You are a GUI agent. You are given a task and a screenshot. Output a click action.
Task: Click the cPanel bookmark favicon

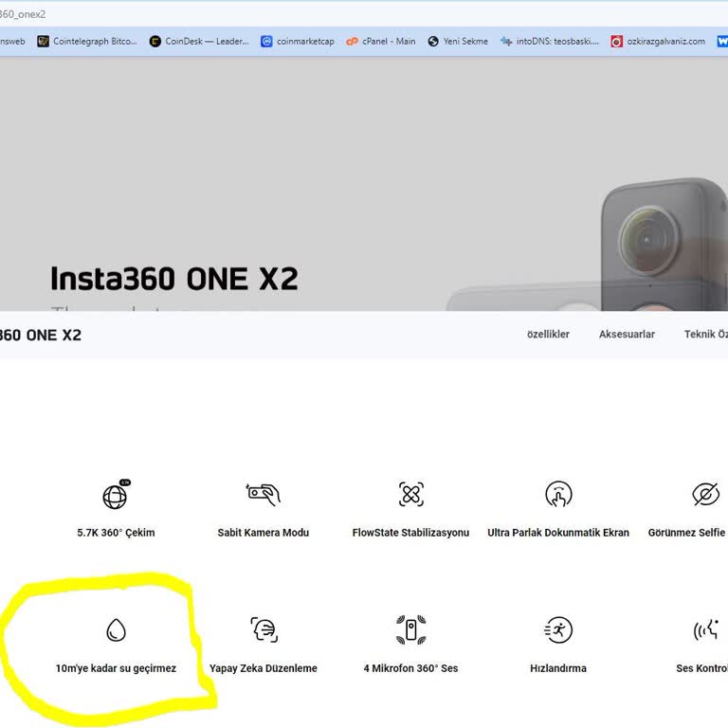(352, 42)
